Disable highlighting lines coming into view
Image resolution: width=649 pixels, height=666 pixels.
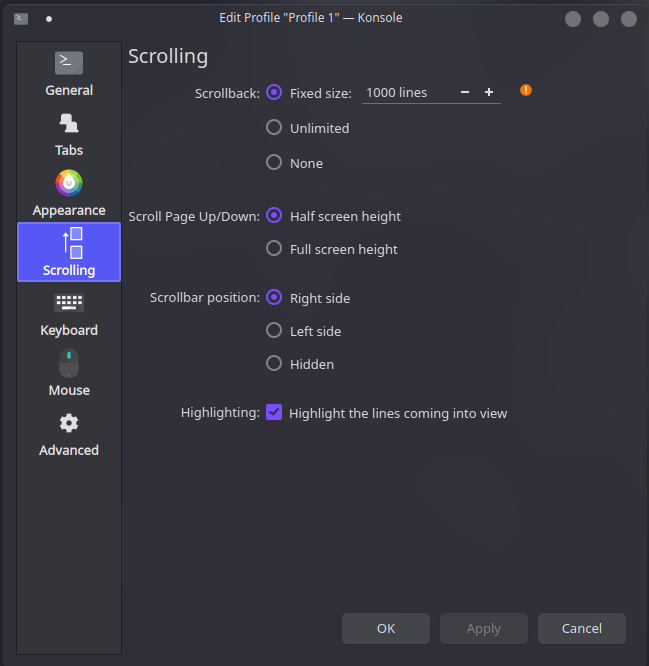[274, 412]
